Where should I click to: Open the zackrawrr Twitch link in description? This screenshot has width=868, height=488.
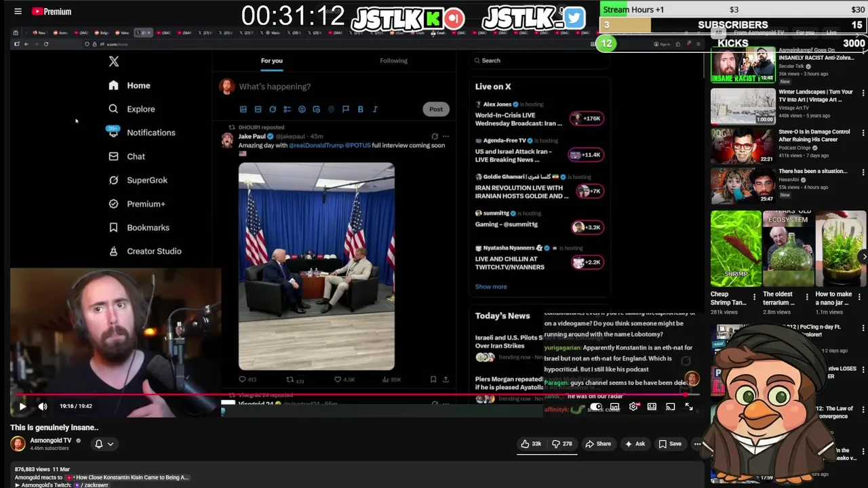click(x=92, y=485)
